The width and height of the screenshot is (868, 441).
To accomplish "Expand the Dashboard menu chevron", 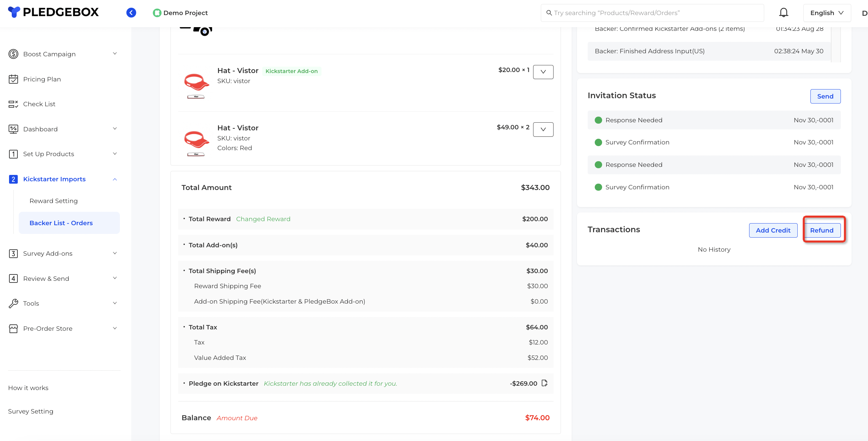I will (115, 128).
